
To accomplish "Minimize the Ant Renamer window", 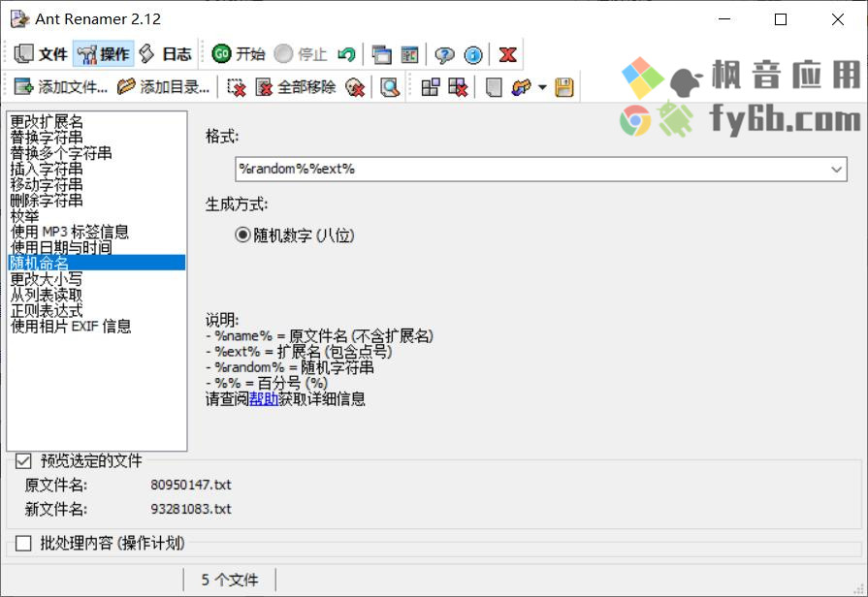I will click(724, 18).
